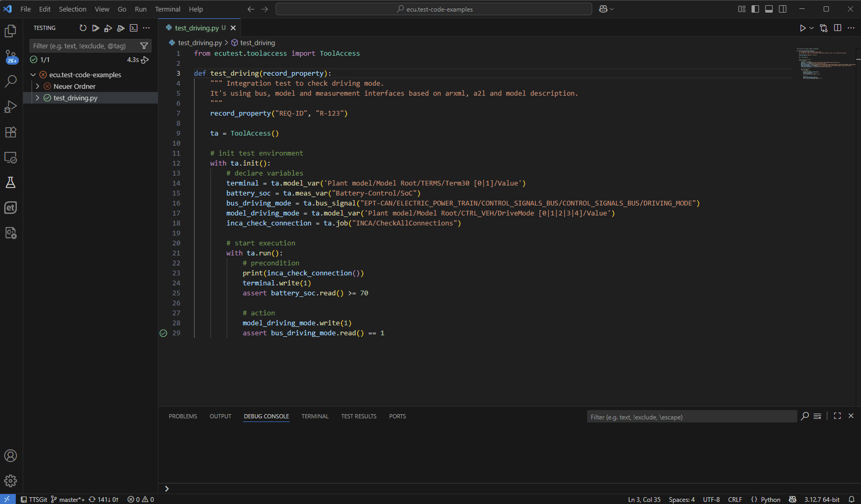The width and height of the screenshot is (861, 504).
Task: Switch to the Output panel tab
Action: pyautogui.click(x=220, y=416)
